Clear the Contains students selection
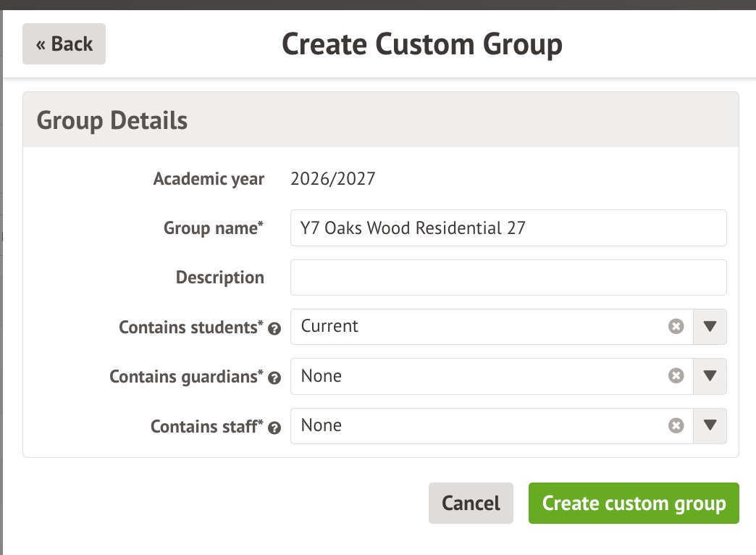The image size is (756, 555). click(x=676, y=327)
